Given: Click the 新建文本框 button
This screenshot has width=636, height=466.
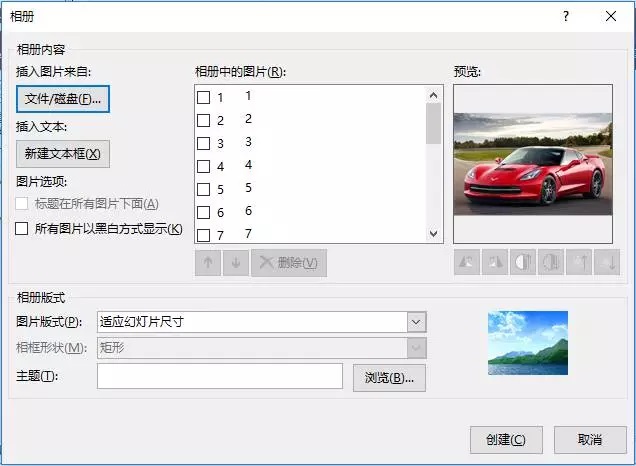Looking at the screenshot, I should click(63, 154).
